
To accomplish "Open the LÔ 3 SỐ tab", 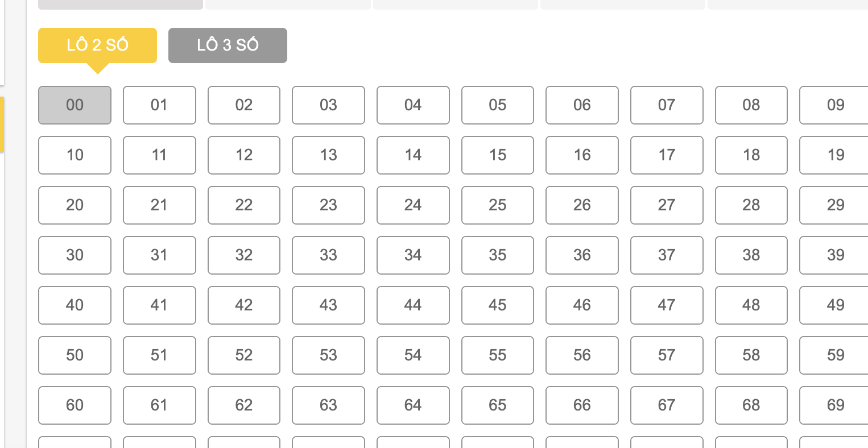I will (228, 45).
